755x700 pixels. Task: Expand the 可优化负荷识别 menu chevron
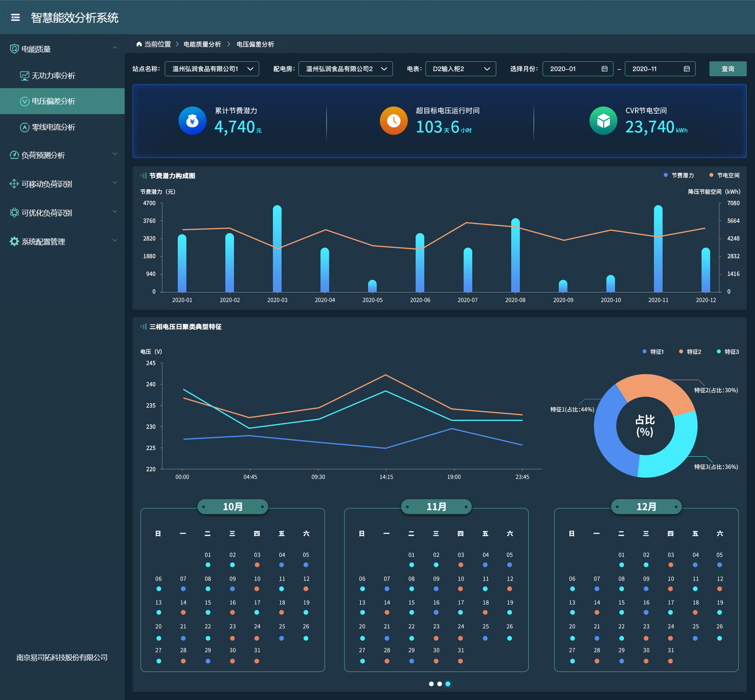click(115, 211)
